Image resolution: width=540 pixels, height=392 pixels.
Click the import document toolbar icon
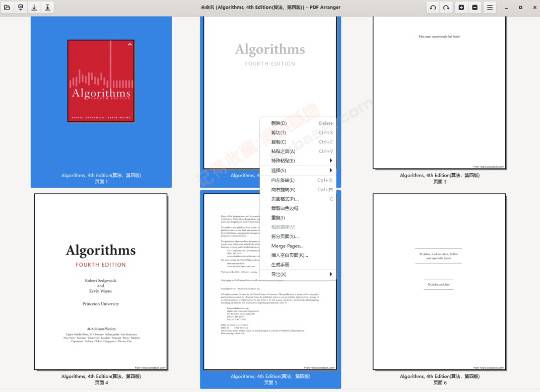[21, 7]
